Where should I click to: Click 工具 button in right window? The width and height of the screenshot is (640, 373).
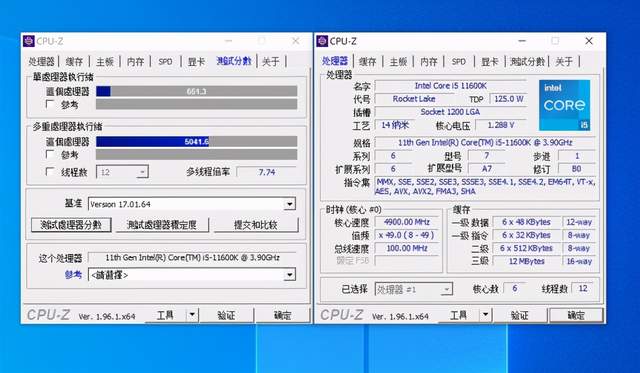458,315
